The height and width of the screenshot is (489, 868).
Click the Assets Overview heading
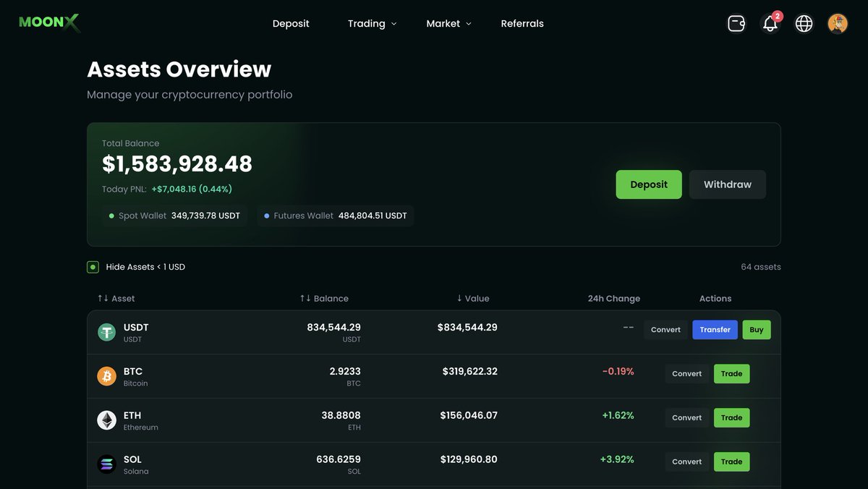(179, 69)
